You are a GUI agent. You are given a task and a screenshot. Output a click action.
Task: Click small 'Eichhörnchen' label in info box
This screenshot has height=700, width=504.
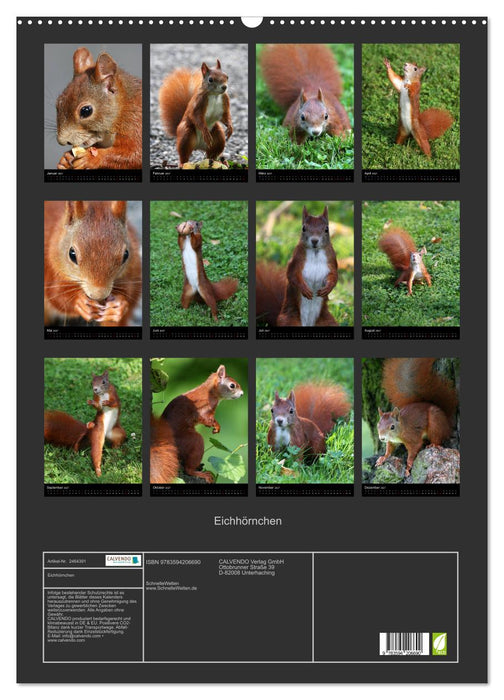click(61, 575)
